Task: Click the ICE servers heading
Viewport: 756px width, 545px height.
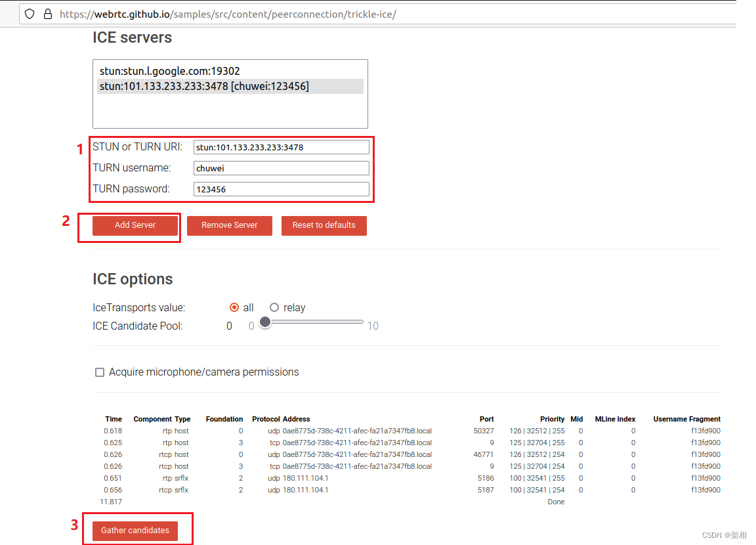Action: click(132, 37)
